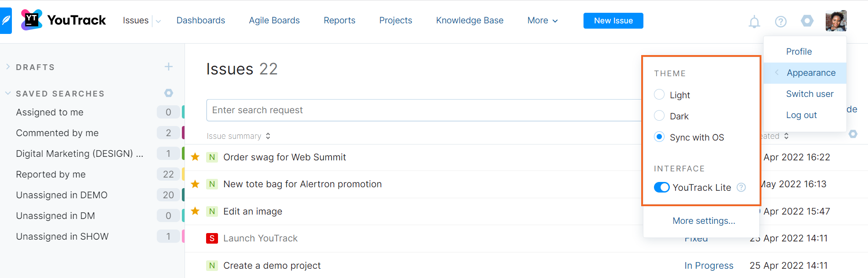The width and height of the screenshot is (868, 278).
Task: Open the notifications bell
Action: [x=754, y=22]
